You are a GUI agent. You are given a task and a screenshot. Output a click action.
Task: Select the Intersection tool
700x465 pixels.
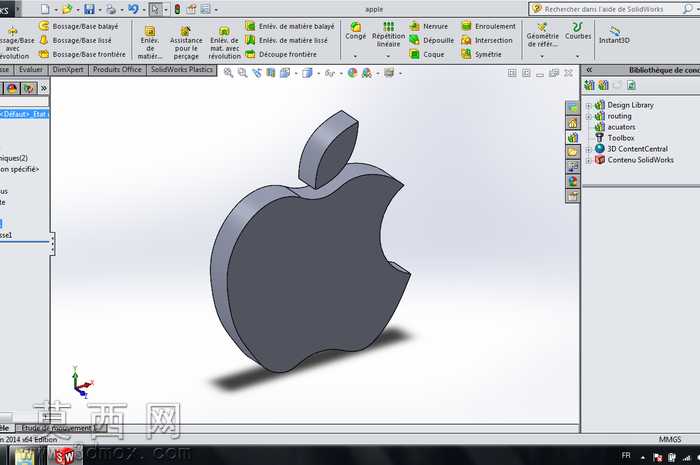[x=487, y=40]
